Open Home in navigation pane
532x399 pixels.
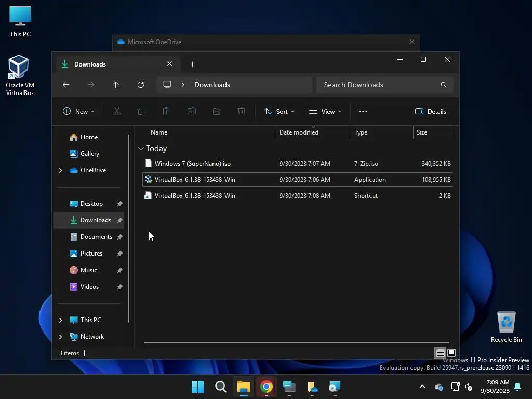88,137
